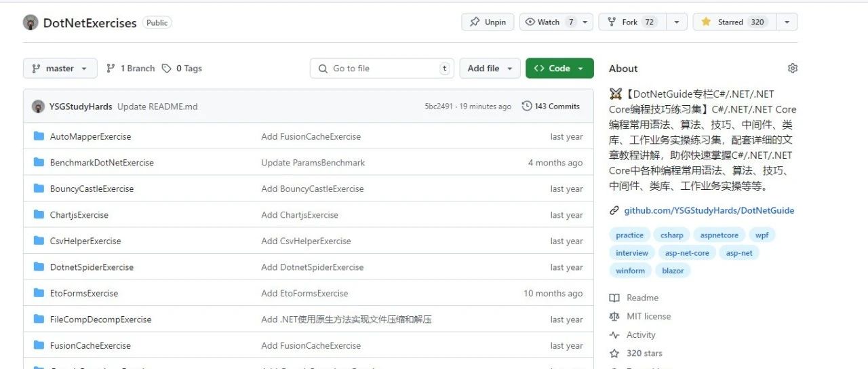Click the YSGStudyHards commit author avatar

(39, 106)
